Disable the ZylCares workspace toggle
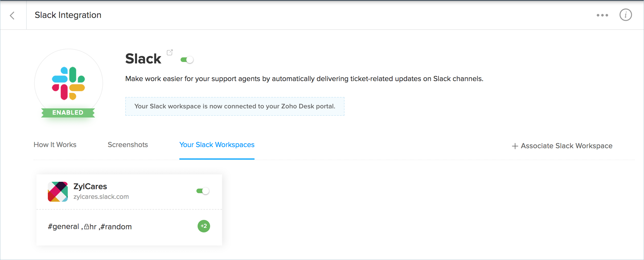 203,191
